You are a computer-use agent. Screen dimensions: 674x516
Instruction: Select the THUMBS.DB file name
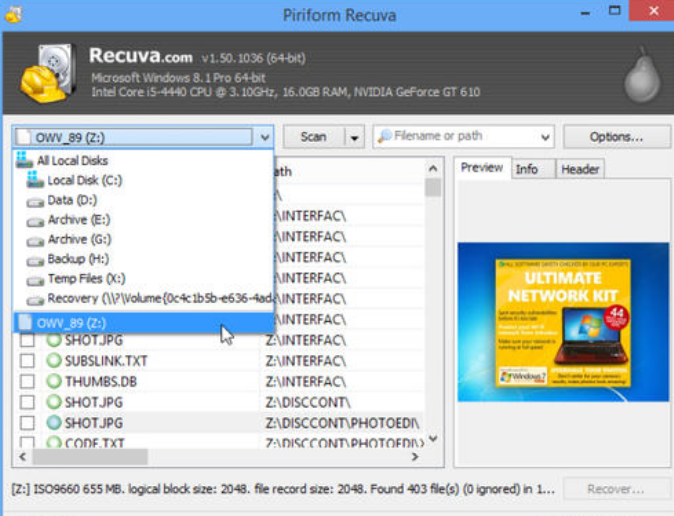(101, 381)
